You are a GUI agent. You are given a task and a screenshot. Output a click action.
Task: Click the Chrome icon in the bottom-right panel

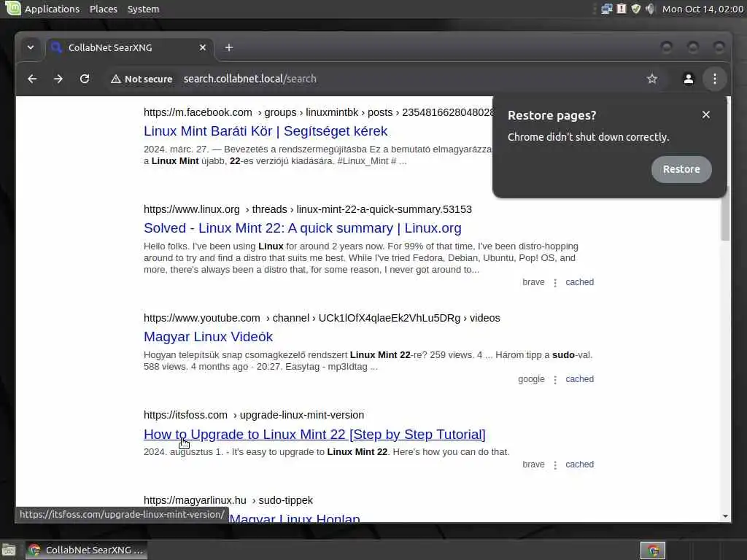tap(653, 551)
